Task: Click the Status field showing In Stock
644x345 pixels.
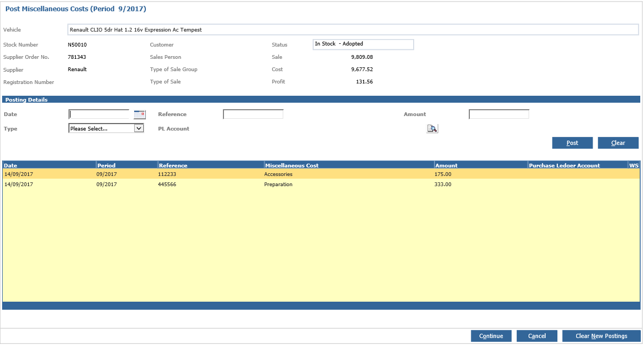Action: pyautogui.click(x=363, y=44)
